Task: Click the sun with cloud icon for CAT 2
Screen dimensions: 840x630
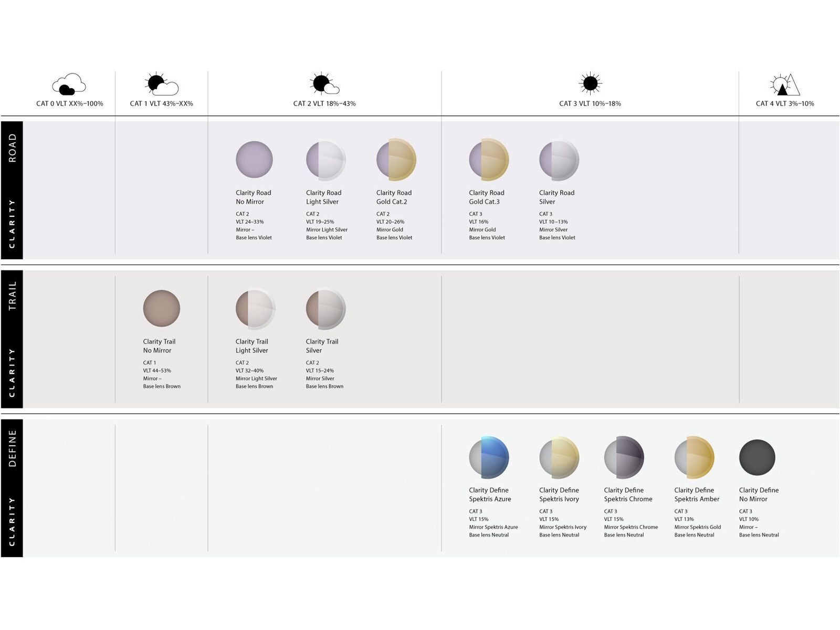Action: (x=323, y=83)
